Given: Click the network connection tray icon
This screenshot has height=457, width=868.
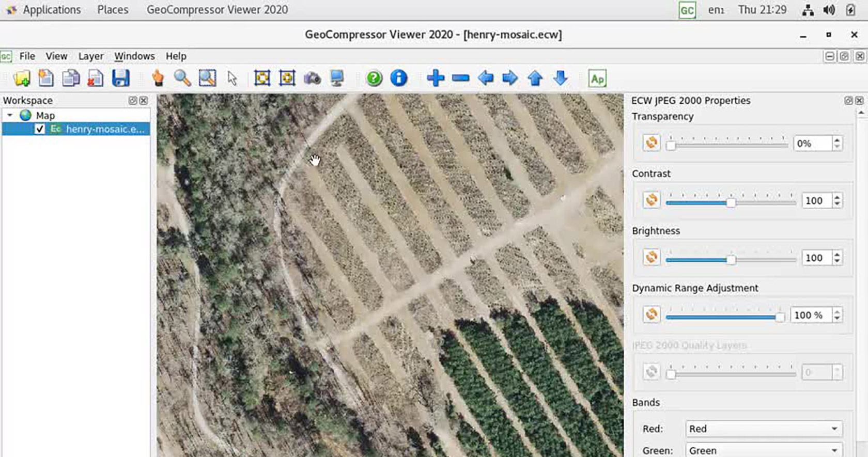Looking at the screenshot, I should pos(808,10).
